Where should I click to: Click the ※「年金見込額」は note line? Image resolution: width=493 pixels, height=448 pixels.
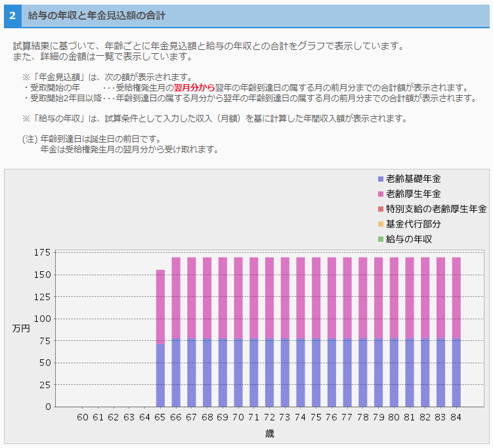(x=107, y=77)
